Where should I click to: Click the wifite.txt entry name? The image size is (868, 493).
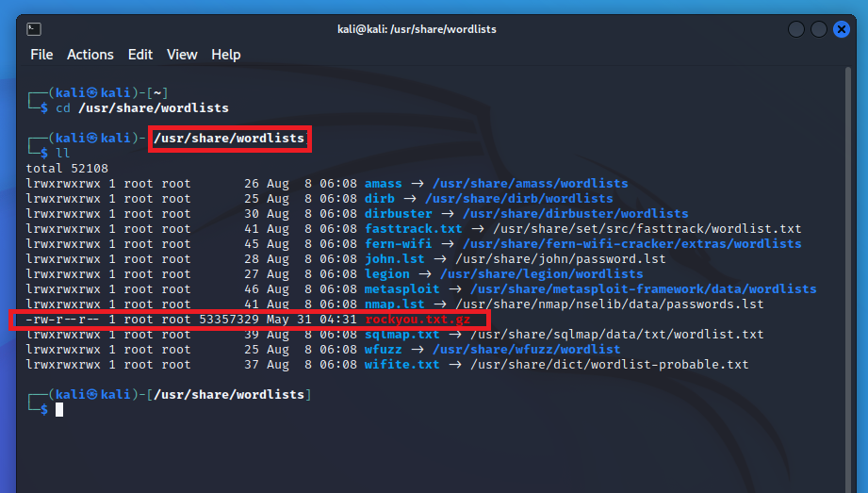tap(401, 365)
